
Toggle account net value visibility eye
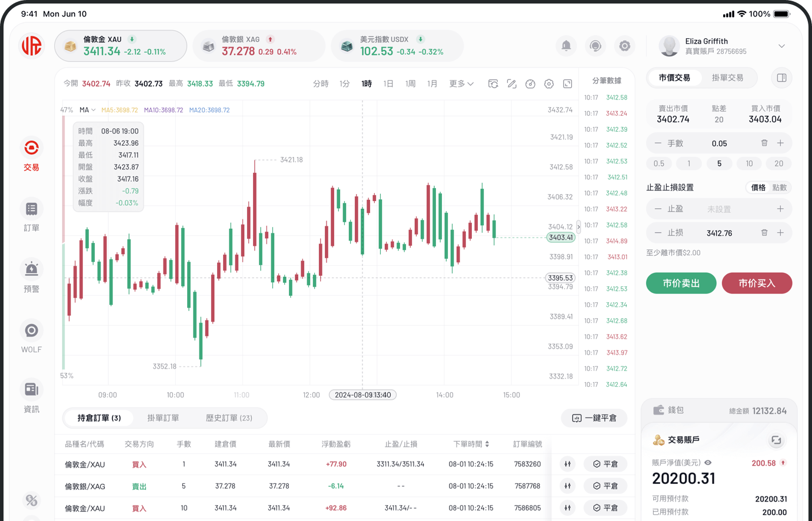pos(708,463)
